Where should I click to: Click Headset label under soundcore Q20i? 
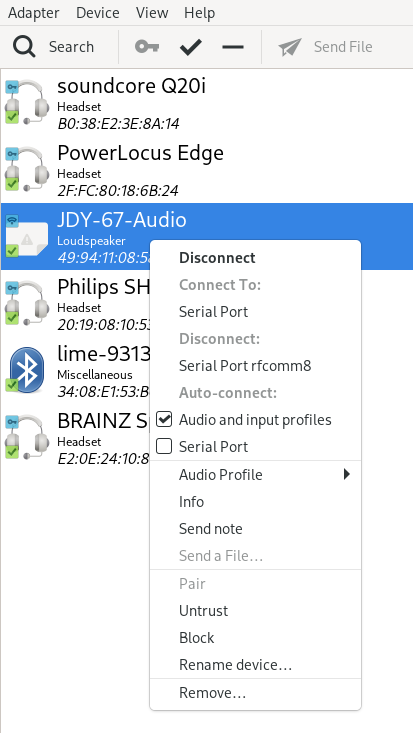pyautogui.click(x=79, y=107)
